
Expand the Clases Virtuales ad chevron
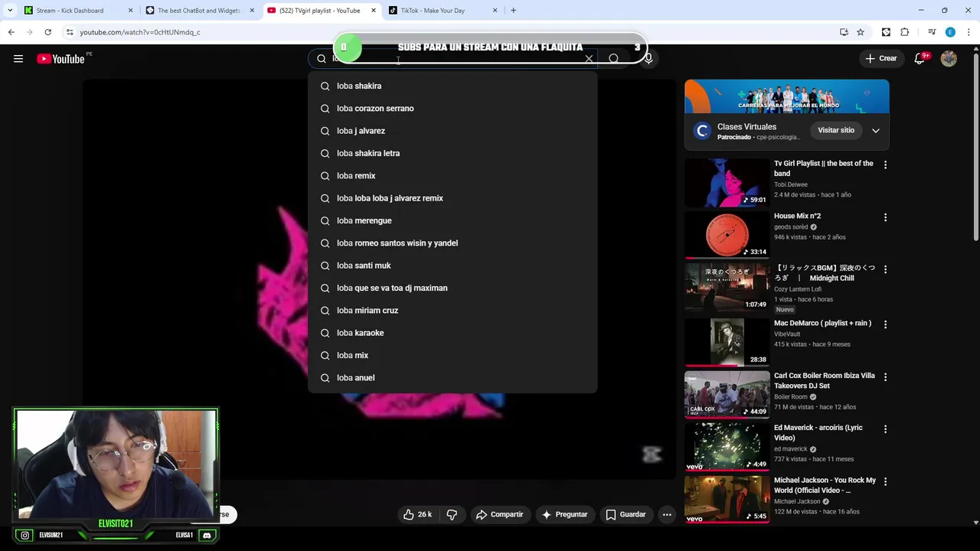click(x=875, y=130)
